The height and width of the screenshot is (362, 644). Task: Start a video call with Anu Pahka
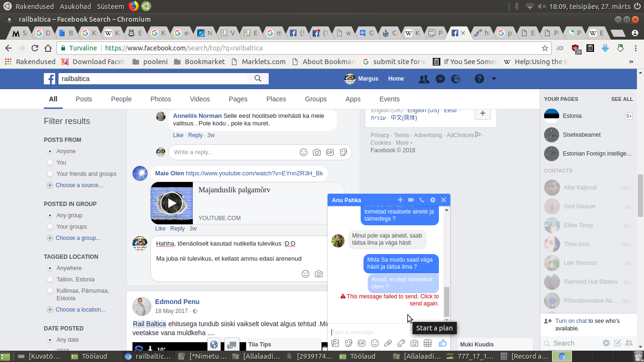tap(411, 200)
